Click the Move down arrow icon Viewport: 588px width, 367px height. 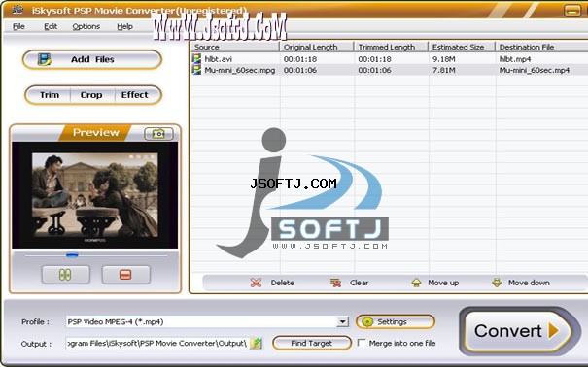(497, 283)
